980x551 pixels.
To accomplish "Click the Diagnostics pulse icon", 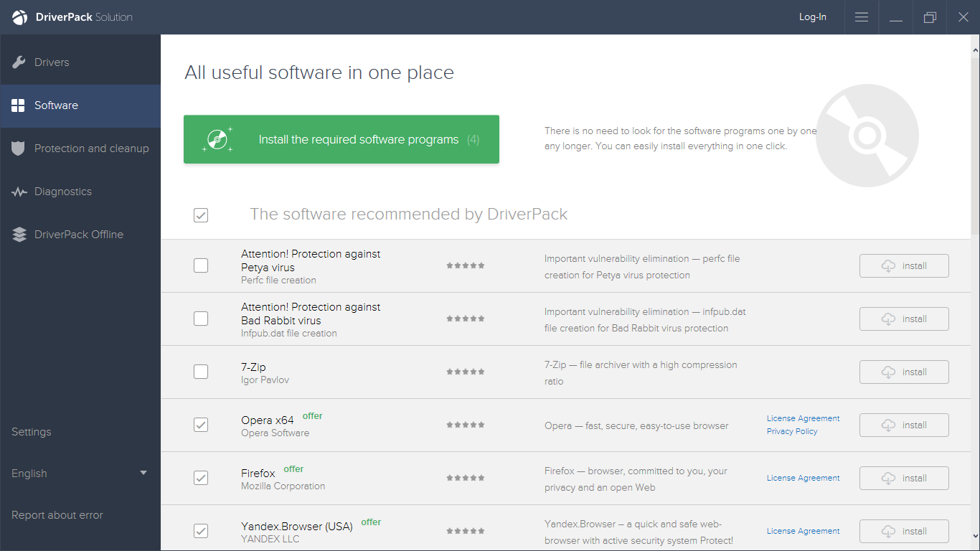I will pyautogui.click(x=19, y=192).
